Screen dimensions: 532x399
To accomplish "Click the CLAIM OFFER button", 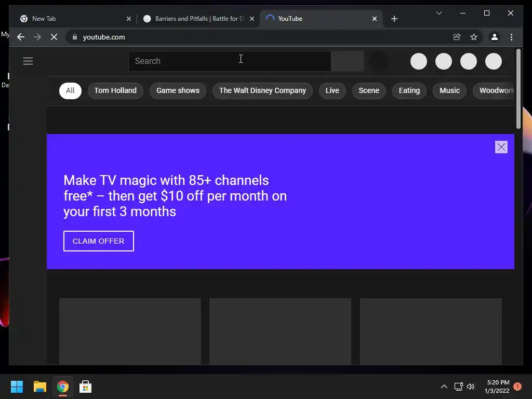I will pyautogui.click(x=98, y=241).
